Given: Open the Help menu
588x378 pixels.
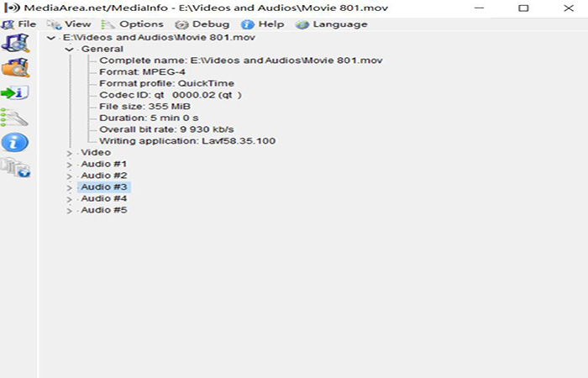Looking at the screenshot, I should pyautogui.click(x=262, y=24).
